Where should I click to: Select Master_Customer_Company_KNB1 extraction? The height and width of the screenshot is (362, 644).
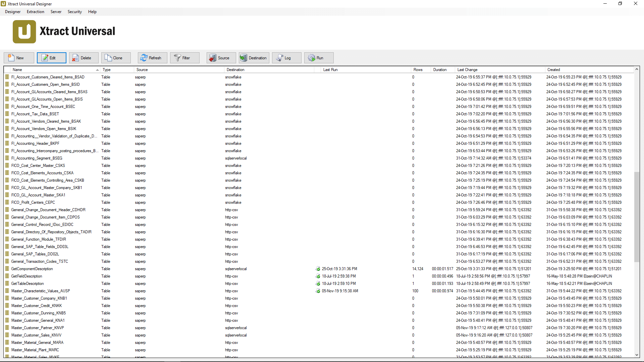[x=39, y=298]
